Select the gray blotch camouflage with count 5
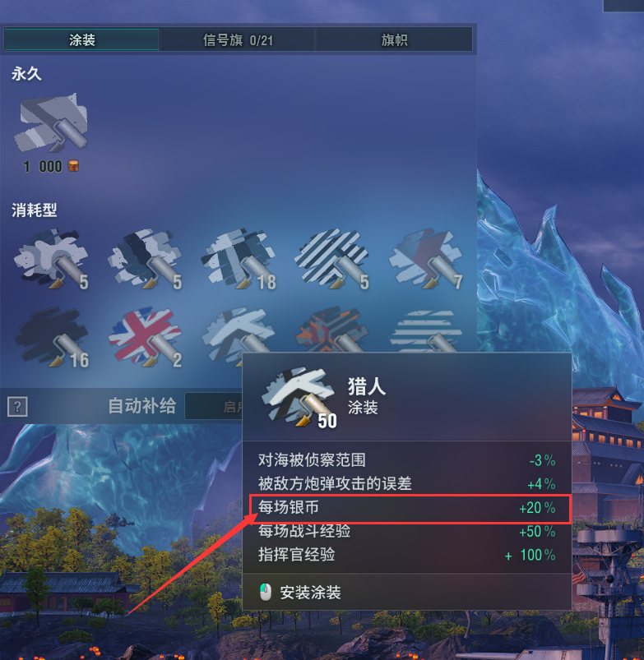The image size is (644, 660). click(51, 259)
